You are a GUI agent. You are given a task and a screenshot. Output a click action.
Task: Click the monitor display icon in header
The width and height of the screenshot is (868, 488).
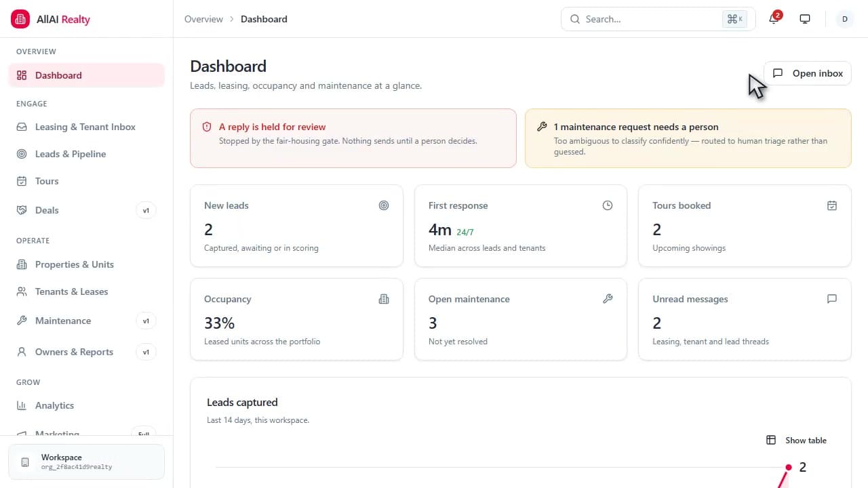point(805,19)
